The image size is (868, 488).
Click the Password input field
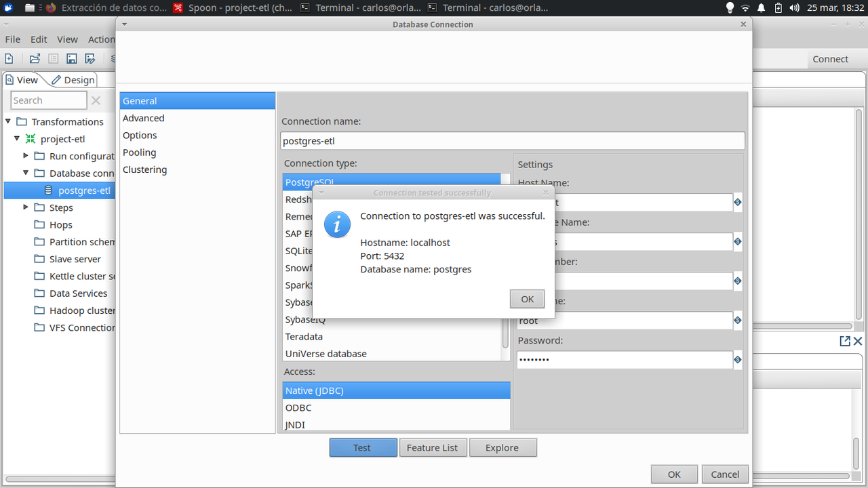point(625,359)
